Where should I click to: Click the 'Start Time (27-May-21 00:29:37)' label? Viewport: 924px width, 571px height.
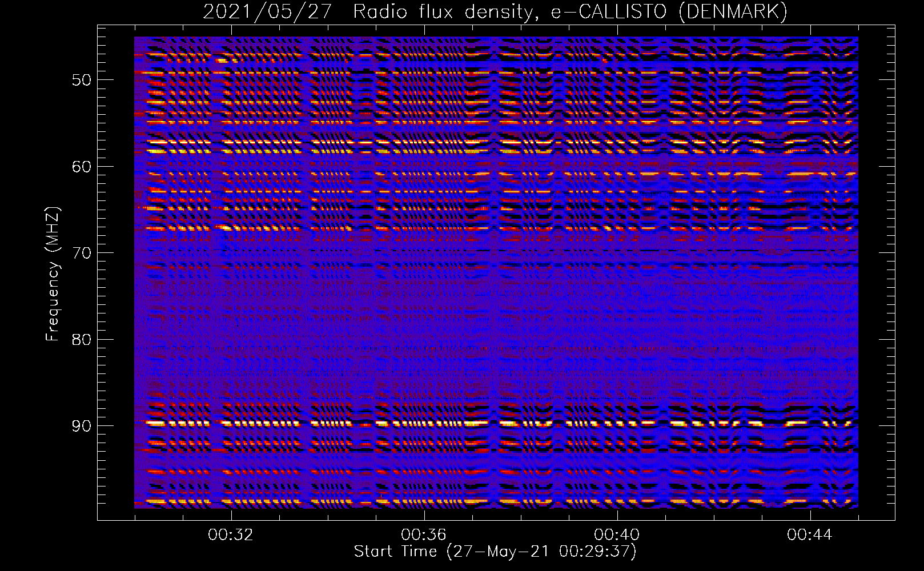point(495,552)
